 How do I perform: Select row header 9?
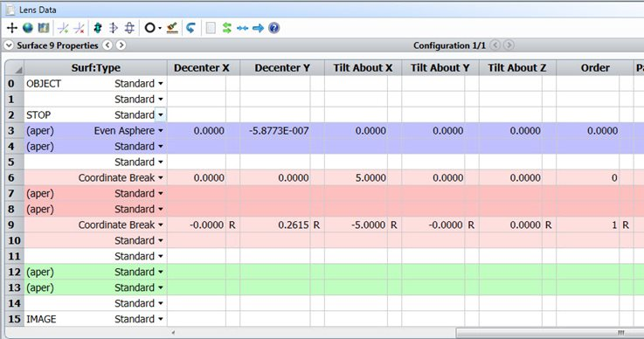coord(14,225)
